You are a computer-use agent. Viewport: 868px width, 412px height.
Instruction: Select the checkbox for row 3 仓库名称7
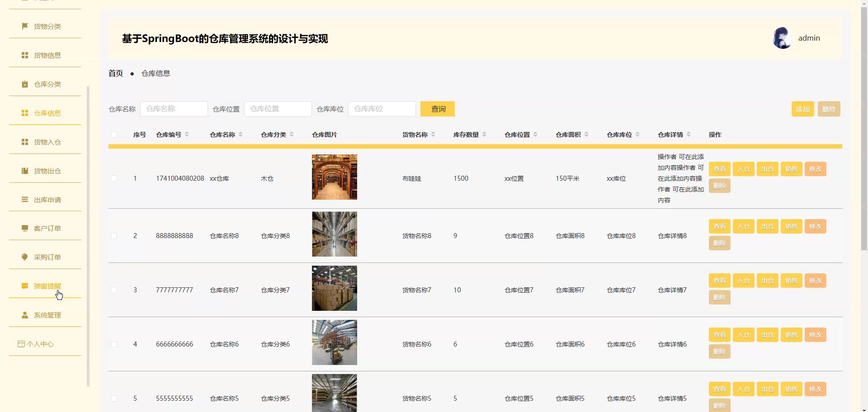click(x=114, y=290)
